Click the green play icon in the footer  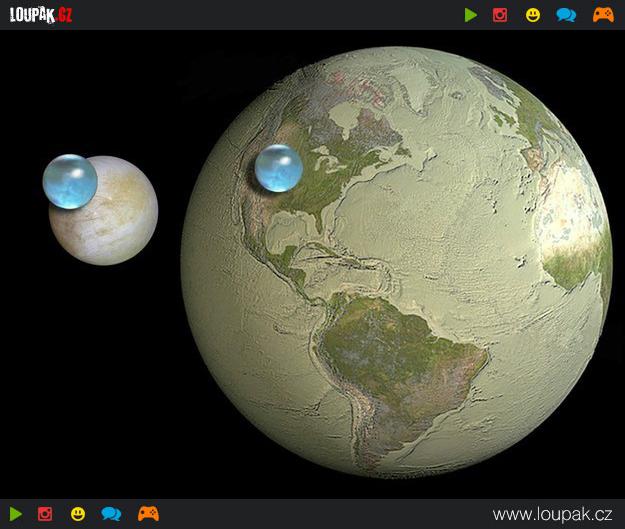15,514
